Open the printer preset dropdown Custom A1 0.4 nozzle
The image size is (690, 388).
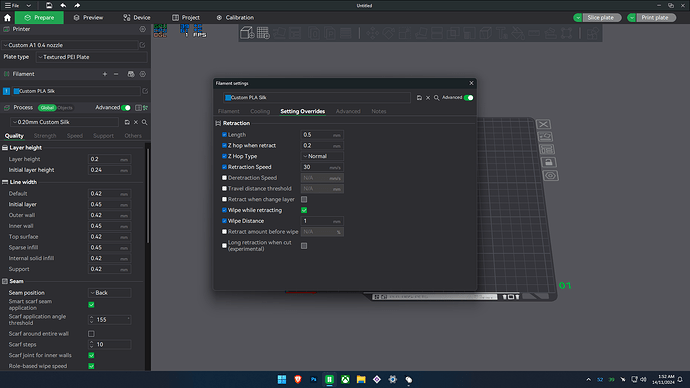70,45
